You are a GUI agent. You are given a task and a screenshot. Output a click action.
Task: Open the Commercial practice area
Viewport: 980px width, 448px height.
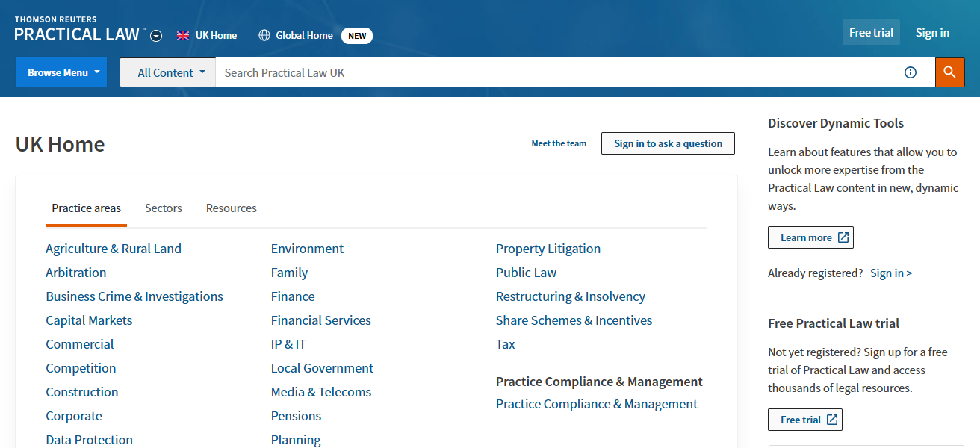[80, 344]
